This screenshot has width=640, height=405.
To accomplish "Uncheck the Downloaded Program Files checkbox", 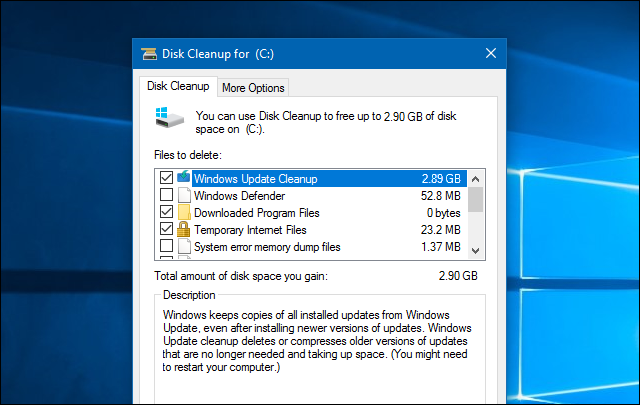I will pyautogui.click(x=166, y=213).
